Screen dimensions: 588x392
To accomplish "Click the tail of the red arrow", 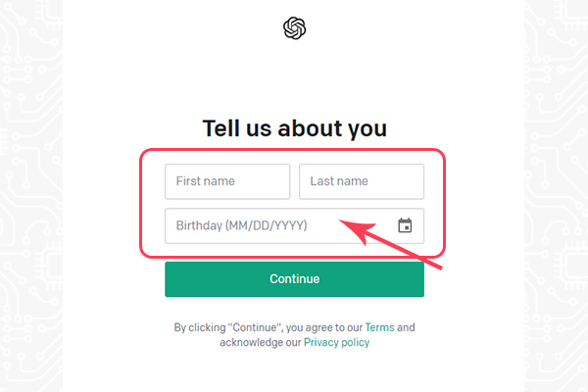I will (x=441, y=265).
